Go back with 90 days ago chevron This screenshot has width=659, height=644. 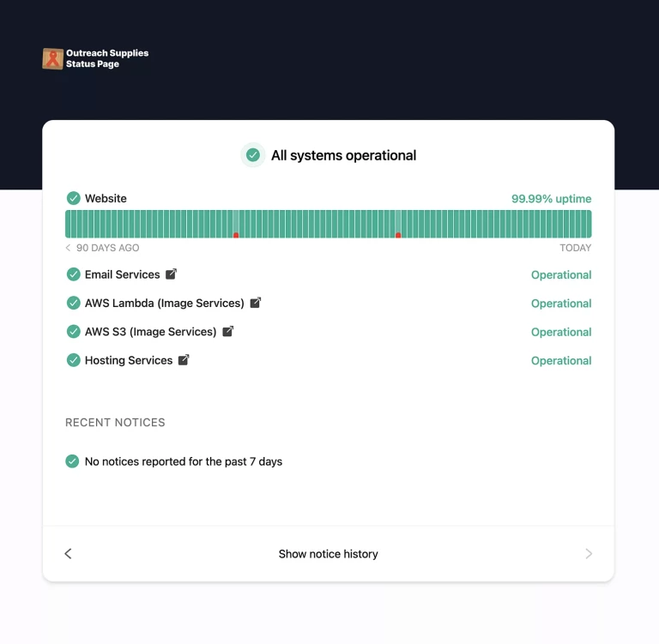[x=69, y=248]
